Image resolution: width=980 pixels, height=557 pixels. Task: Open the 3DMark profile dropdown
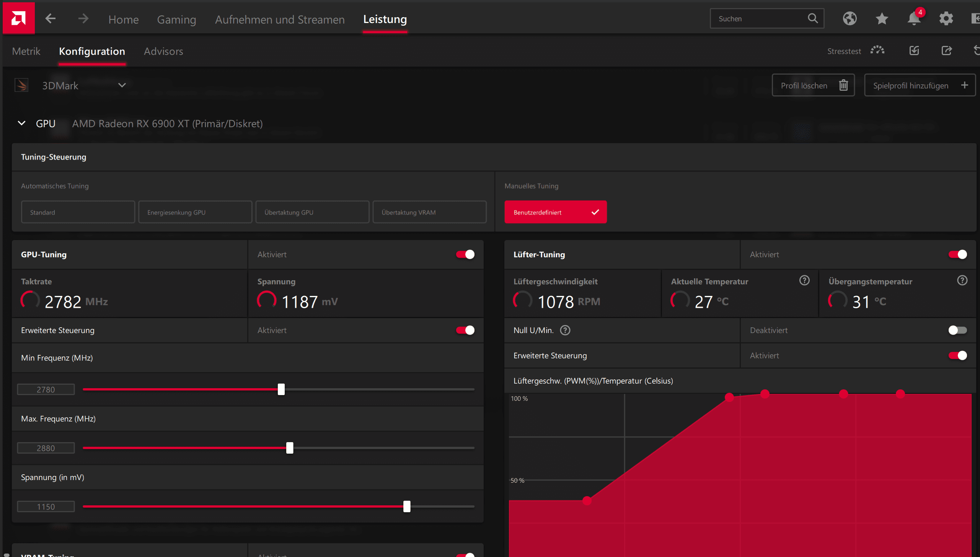(122, 85)
